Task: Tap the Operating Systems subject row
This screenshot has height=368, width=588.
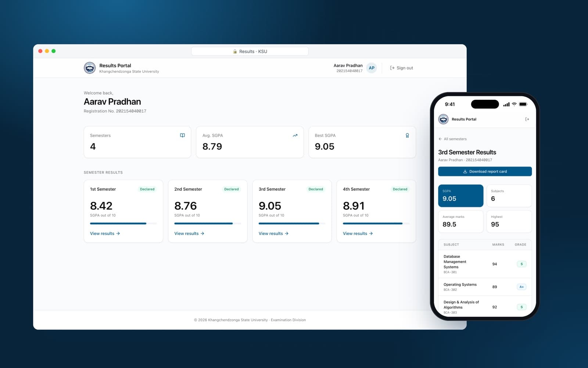Action: pos(485,287)
